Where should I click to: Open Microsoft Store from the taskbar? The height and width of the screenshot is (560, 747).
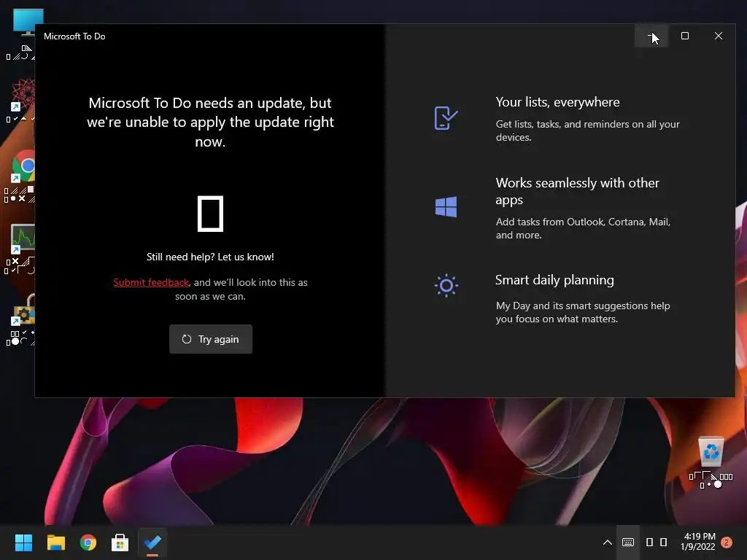(x=120, y=542)
